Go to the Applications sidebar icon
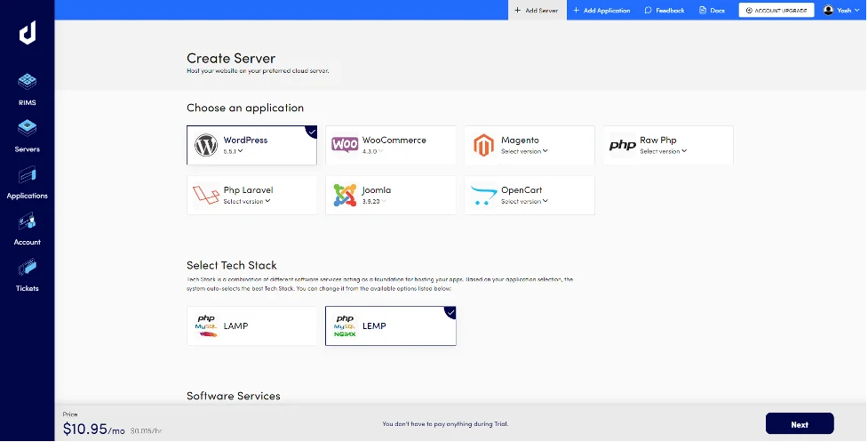This screenshot has height=442, width=868. pos(27,176)
